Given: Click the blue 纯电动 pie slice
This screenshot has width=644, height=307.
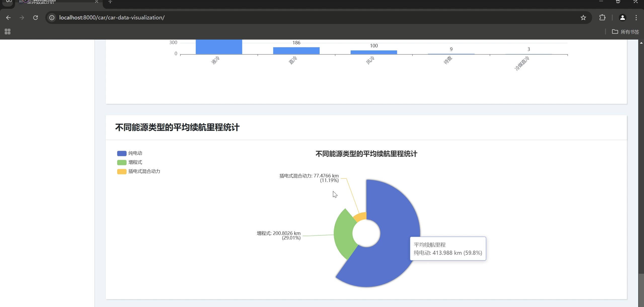Looking at the screenshot, I should [x=395, y=227].
